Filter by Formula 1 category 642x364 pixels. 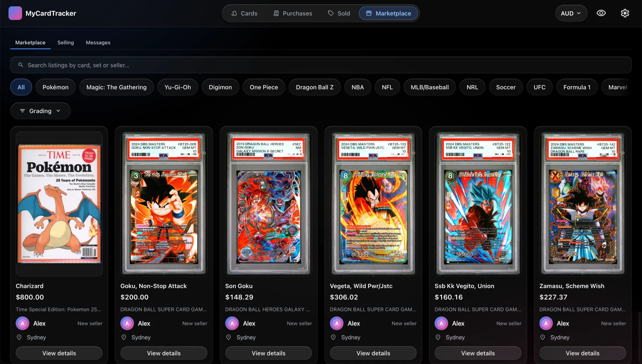tap(577, 87)
